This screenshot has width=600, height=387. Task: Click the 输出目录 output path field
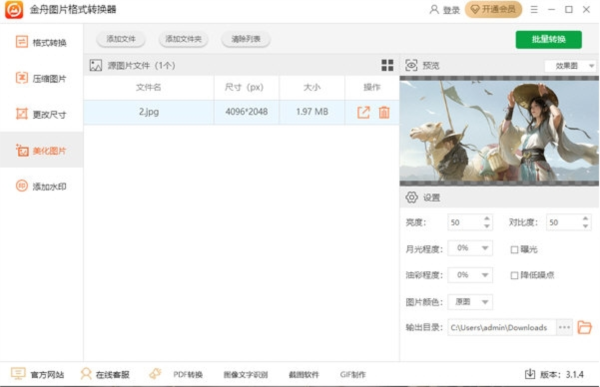[502, 328]
